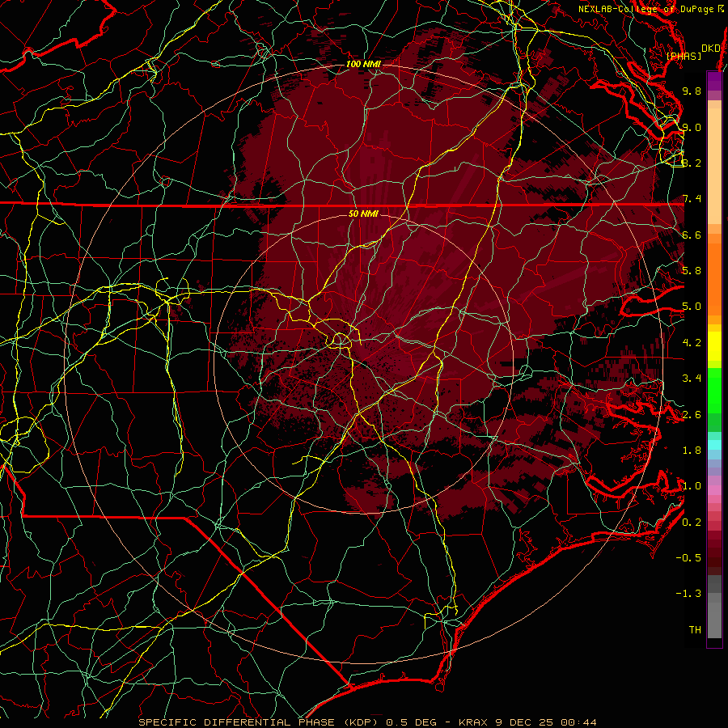This screenshot has width=728, height=728.
Task: Click the 50 NMI range ring label
Action: (x=363, y=214)
